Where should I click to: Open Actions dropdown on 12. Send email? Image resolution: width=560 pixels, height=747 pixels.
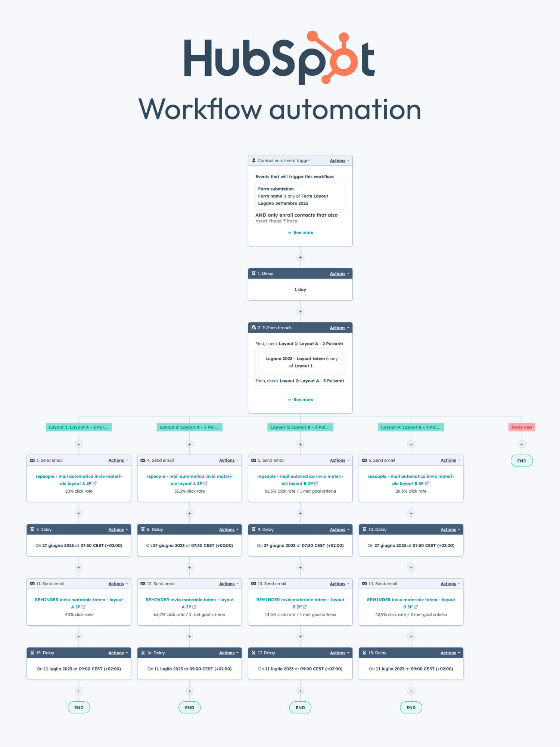[x=229, y=583]
